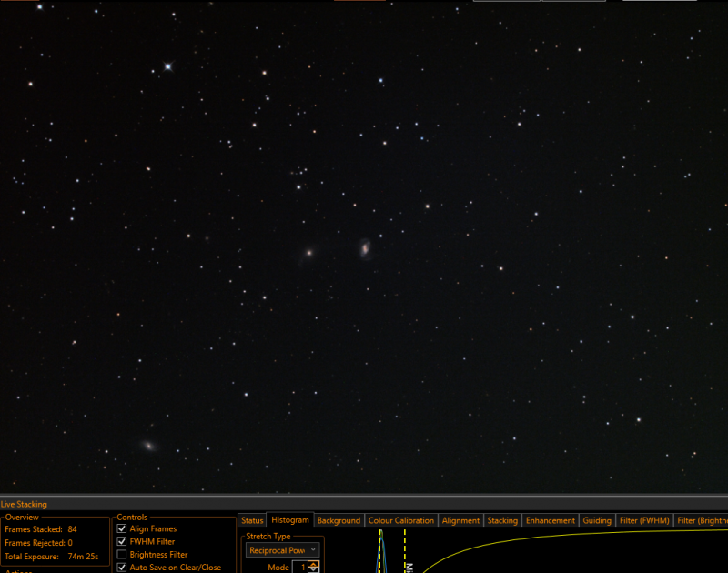Click the 'Total Exposure: 74m 25s' value
The width and height of the screenshot is (728, 573).
pyautogui.click(x=83, y=557)
